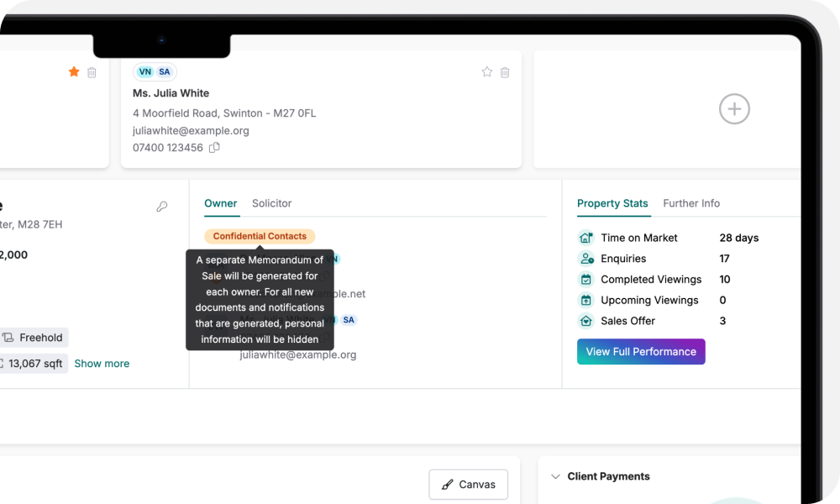Click the key icon on the property card
The height and width of the screenshot is (504, 840).
162,206
